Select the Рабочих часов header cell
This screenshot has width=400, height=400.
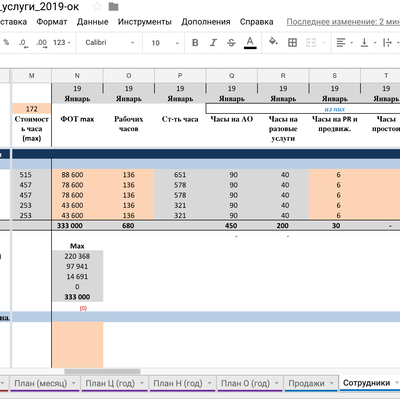[x=129, y=130]
